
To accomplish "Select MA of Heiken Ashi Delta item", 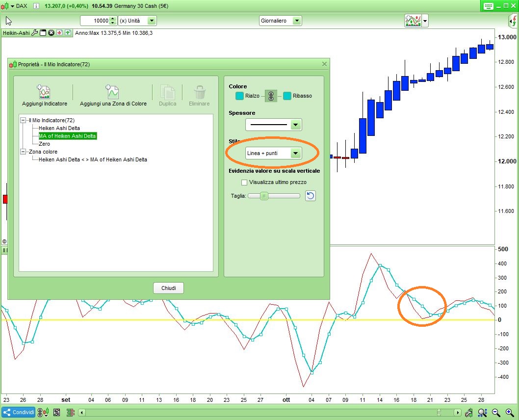I will [68, 136].
